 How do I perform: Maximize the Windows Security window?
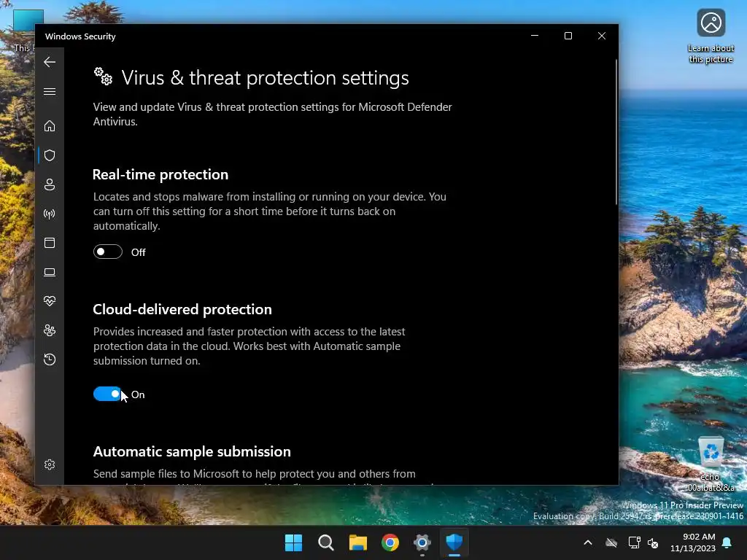568,36
